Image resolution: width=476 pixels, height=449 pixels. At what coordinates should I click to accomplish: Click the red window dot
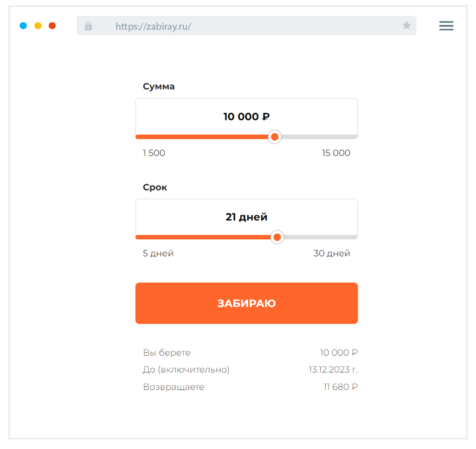click(52, 26)
